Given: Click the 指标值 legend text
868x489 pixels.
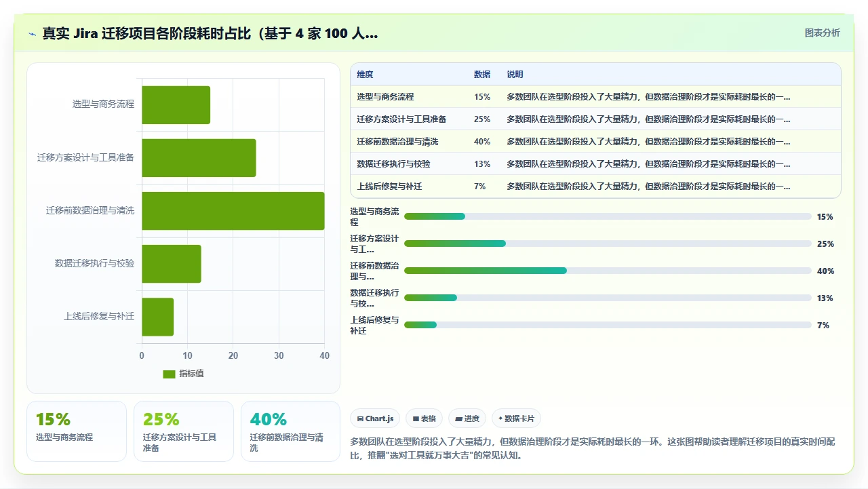Looking at the screenshot, I should (191, 374).
